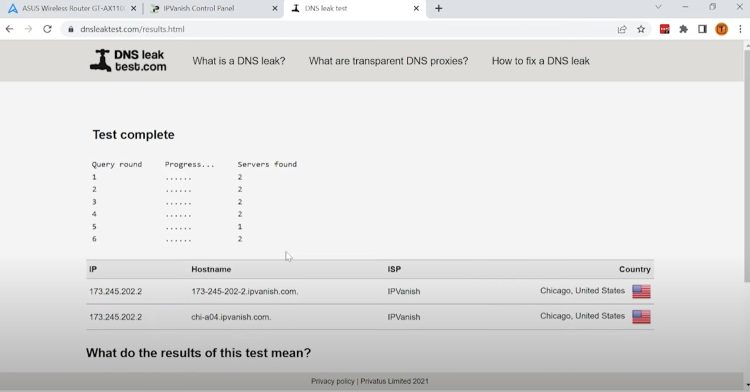Click IP 173.245.202.2 in first row
This screenshot has height=392, width=750.
[x=115, y=291]
